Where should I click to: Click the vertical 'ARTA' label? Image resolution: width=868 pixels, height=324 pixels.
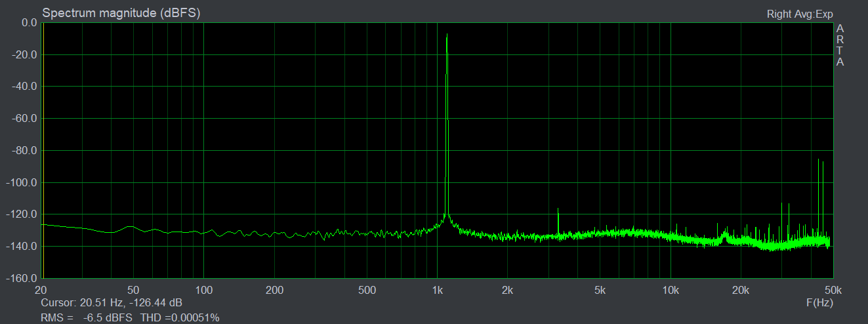840,45
